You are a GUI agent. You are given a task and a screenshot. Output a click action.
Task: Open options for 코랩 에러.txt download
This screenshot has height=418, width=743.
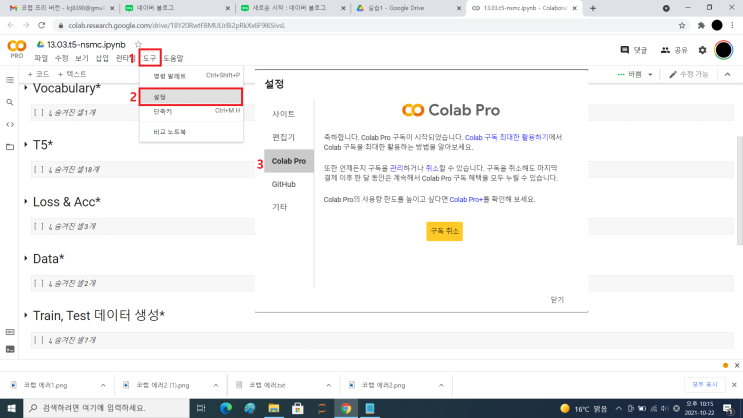click(x=328, y=385)
